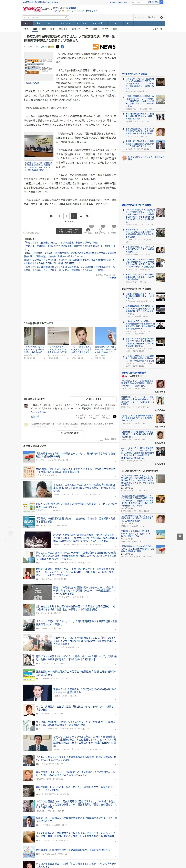This screenshot has height=868, width=186.
Task: Click first commenter's avatar
Action: point(26,406)
